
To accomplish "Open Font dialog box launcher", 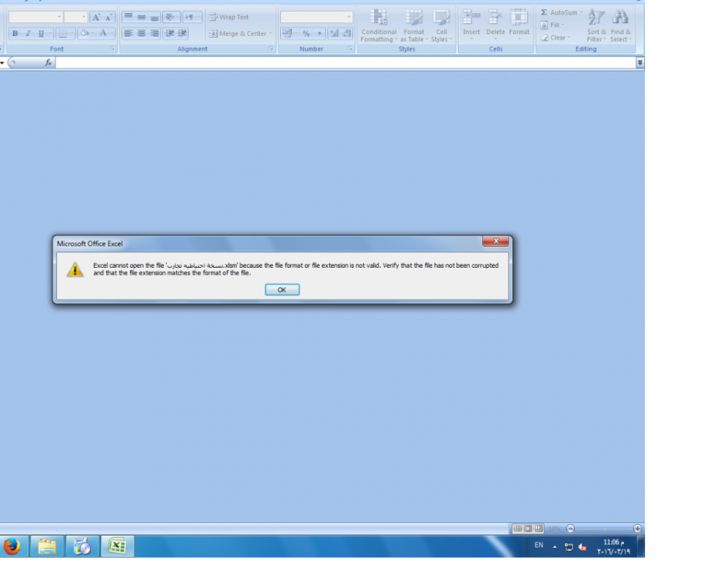I will 113,49.
